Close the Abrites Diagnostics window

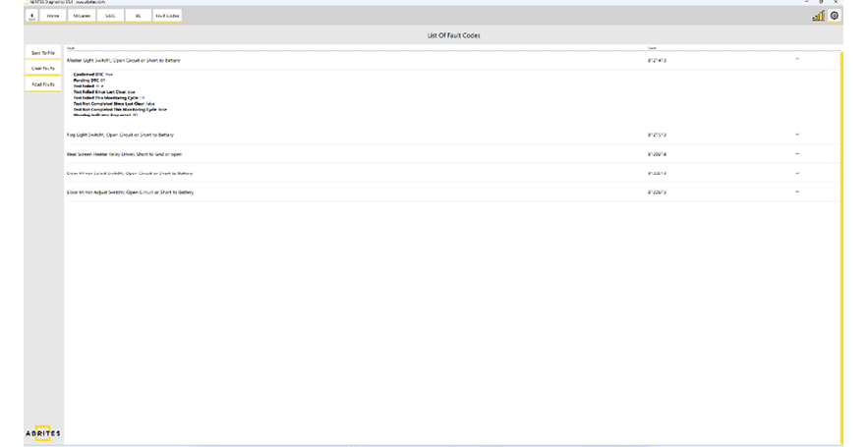click(836, 2)
